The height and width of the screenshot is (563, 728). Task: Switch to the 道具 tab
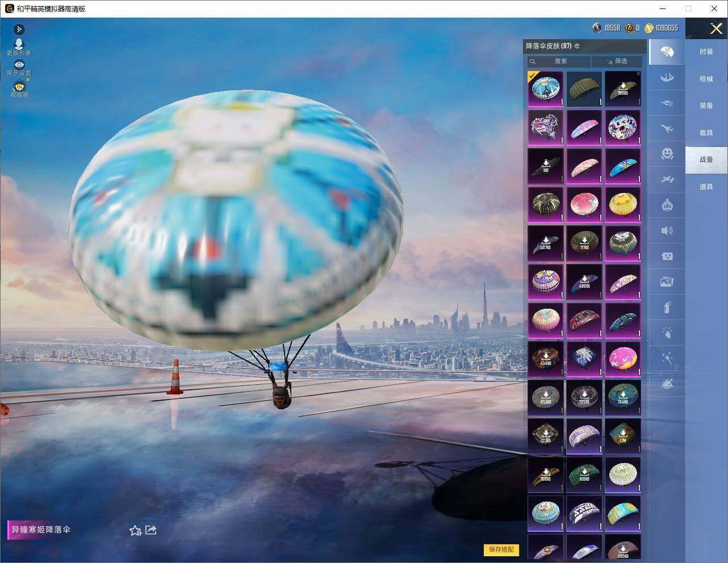[x=706, y=187]
